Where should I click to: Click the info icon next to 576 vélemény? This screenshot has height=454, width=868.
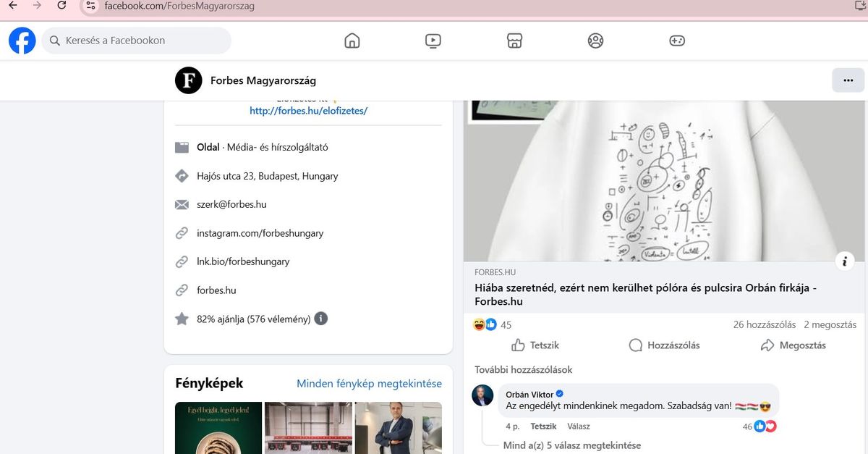click(321, 319)
